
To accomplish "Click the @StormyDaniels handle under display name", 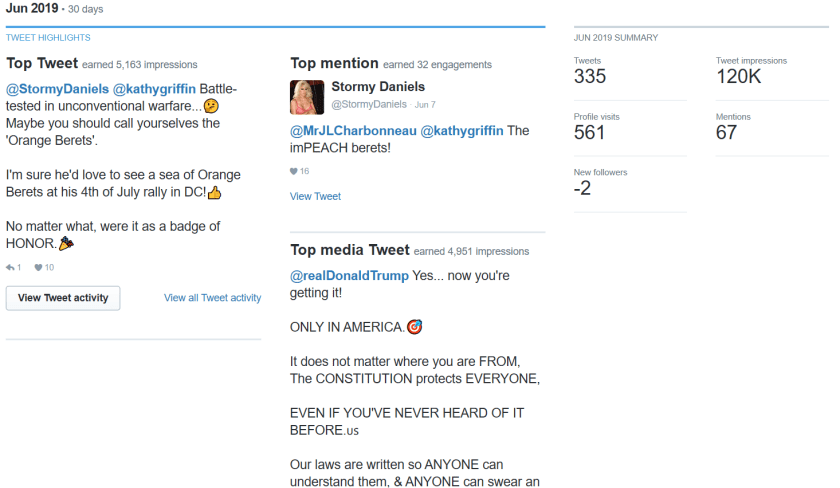I will point(369,104).
